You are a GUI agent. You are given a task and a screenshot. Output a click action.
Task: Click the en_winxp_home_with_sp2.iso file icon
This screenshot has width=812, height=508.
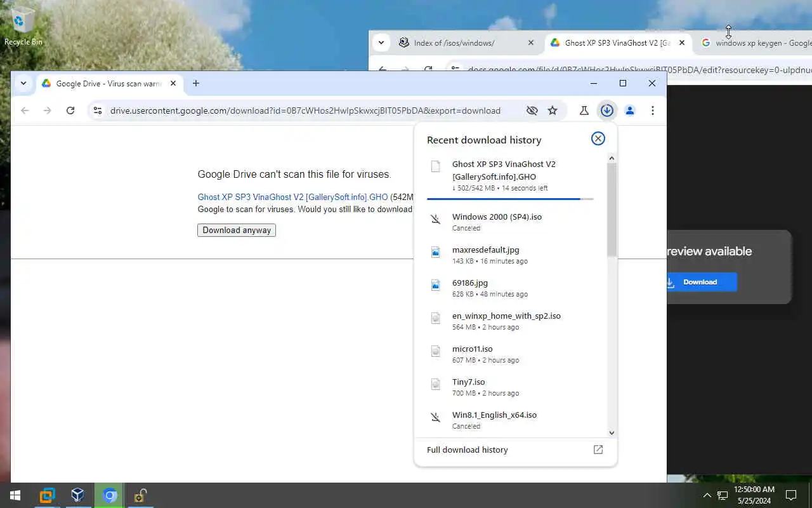pos(436,318)
